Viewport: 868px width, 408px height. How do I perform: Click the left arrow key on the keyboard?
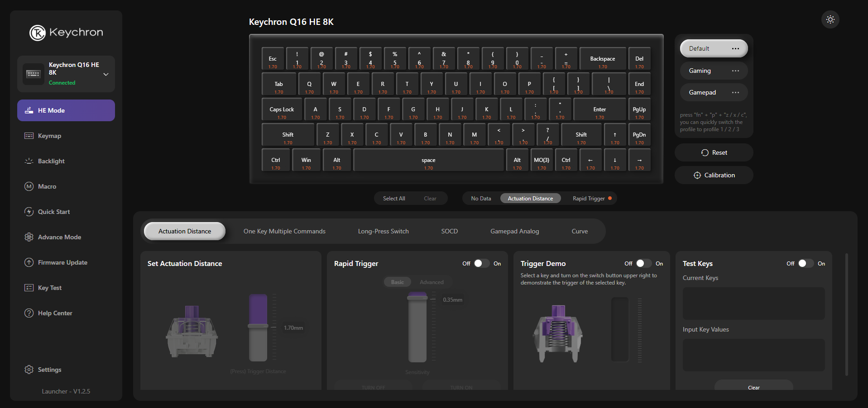590,160
